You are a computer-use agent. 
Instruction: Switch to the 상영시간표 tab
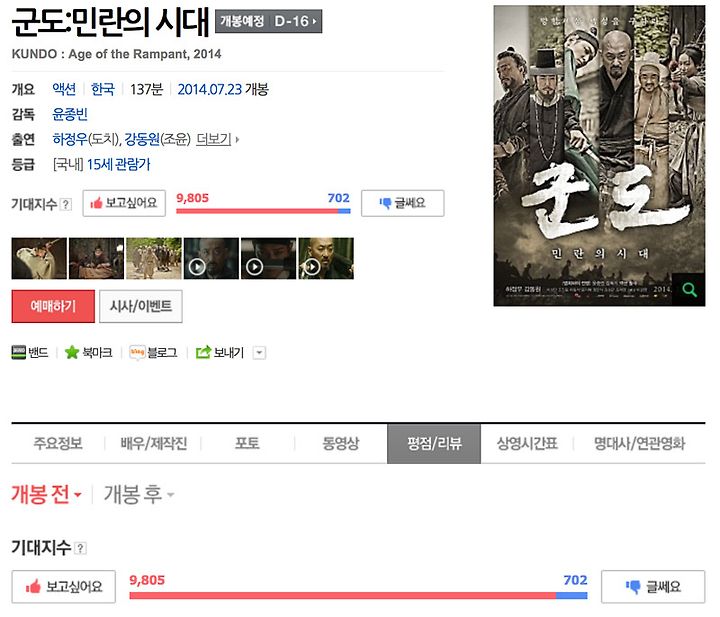tap(527, 443)
